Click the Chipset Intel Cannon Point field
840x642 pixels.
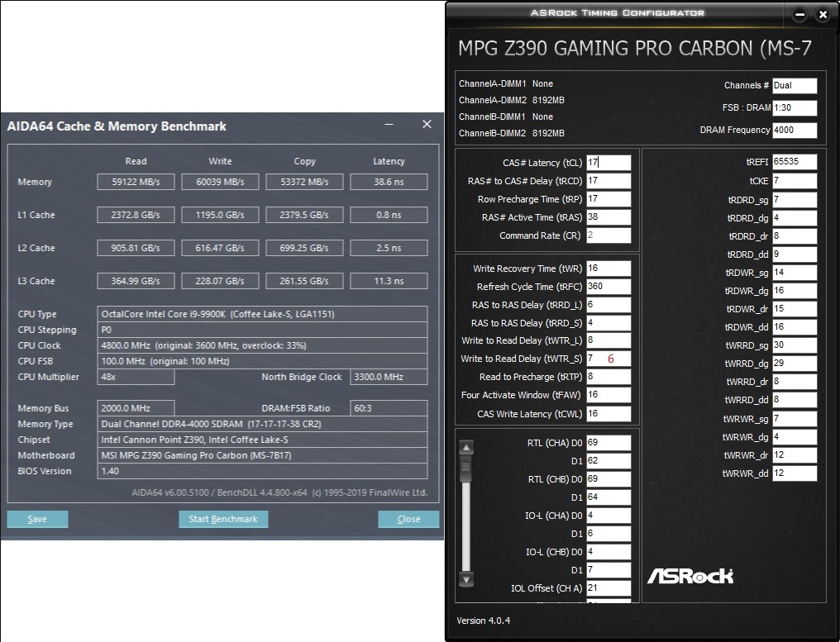pyautogui.click(x=263, y=440)
